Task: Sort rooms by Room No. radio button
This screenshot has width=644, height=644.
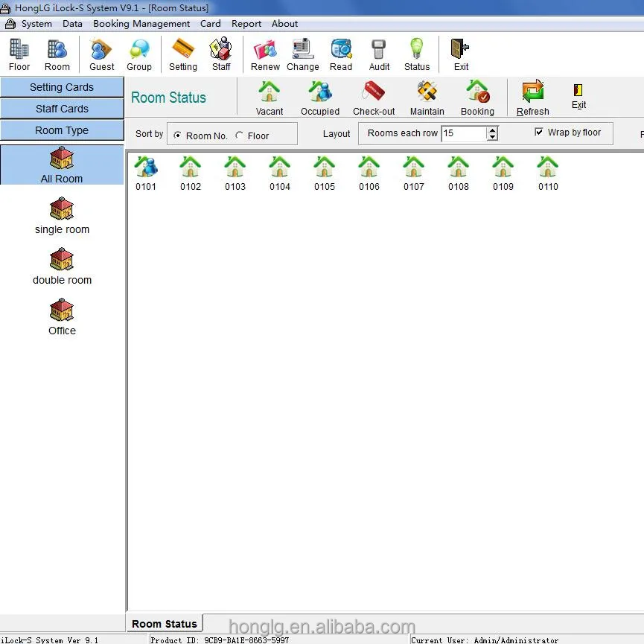Action: [177, 135]
